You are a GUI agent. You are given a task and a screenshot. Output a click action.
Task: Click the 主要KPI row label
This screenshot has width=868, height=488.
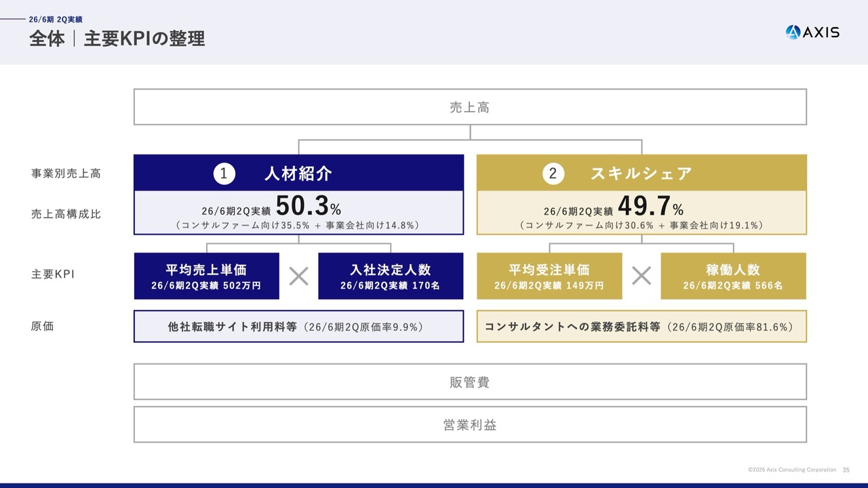click(53, 274)
